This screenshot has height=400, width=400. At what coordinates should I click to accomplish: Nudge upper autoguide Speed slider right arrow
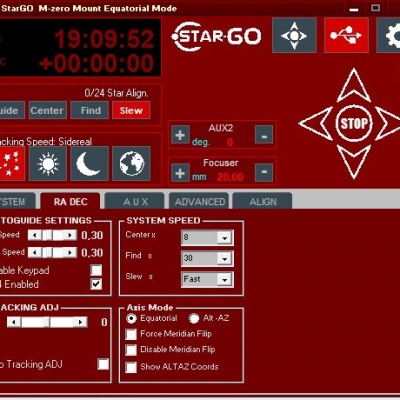point(70,235)
